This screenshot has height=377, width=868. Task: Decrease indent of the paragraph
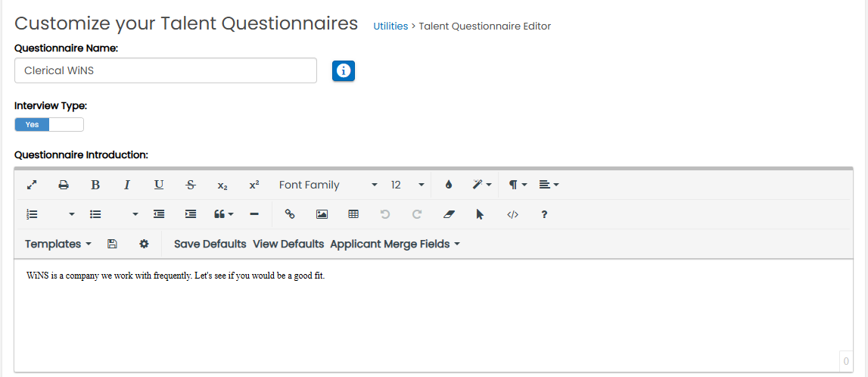click(159, 214)
